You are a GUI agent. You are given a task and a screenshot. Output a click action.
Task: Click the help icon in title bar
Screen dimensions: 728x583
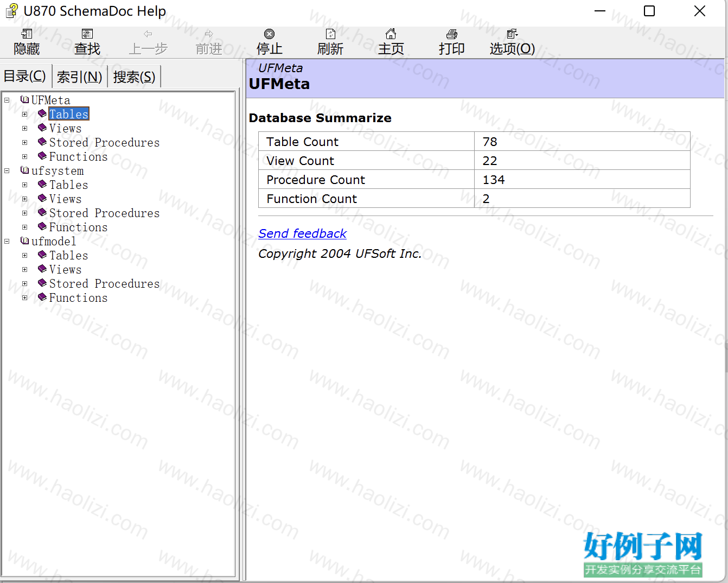[x=11, y=11]
